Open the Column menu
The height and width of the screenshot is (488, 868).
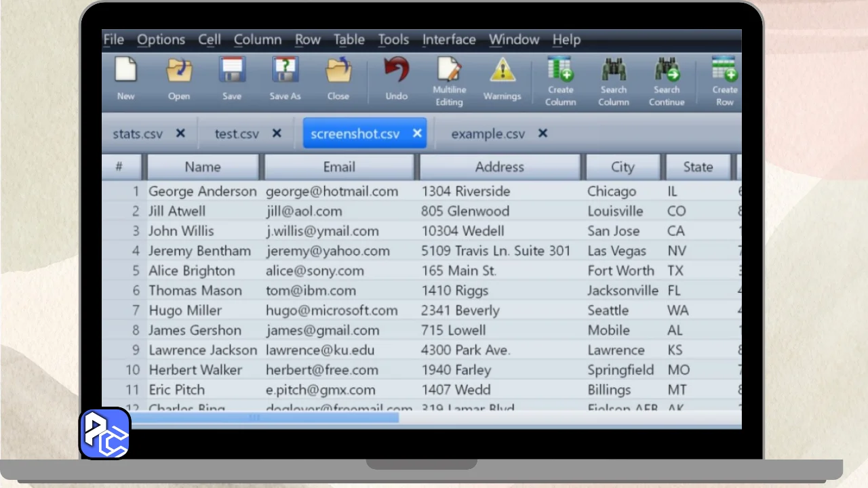(x=258, y=40)
